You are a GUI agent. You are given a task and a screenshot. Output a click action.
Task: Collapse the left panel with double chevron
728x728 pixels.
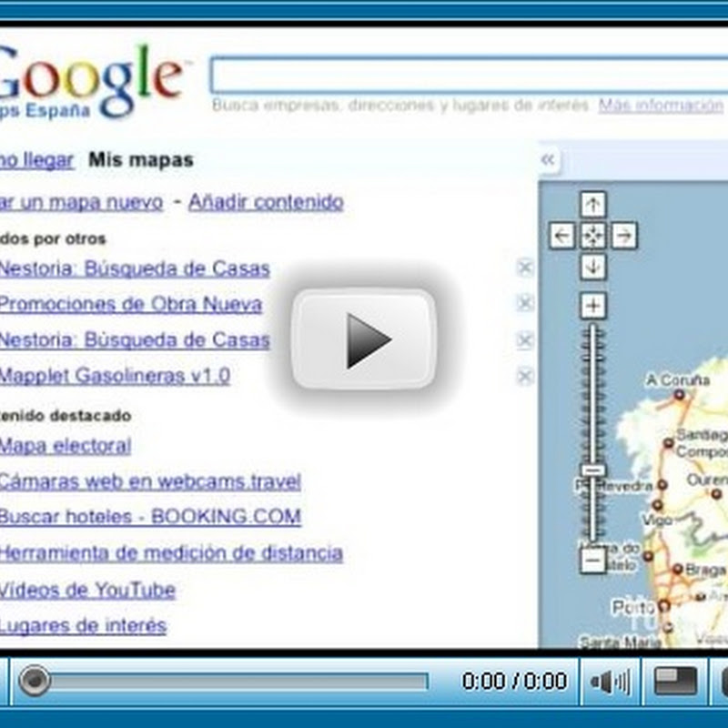click(x=549, y=160)
